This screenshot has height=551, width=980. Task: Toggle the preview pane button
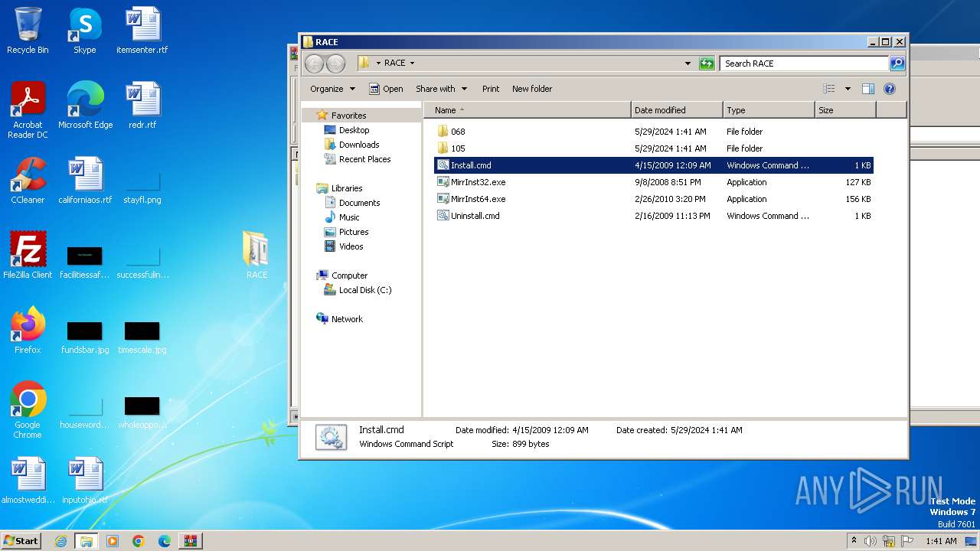click(867, 89)
